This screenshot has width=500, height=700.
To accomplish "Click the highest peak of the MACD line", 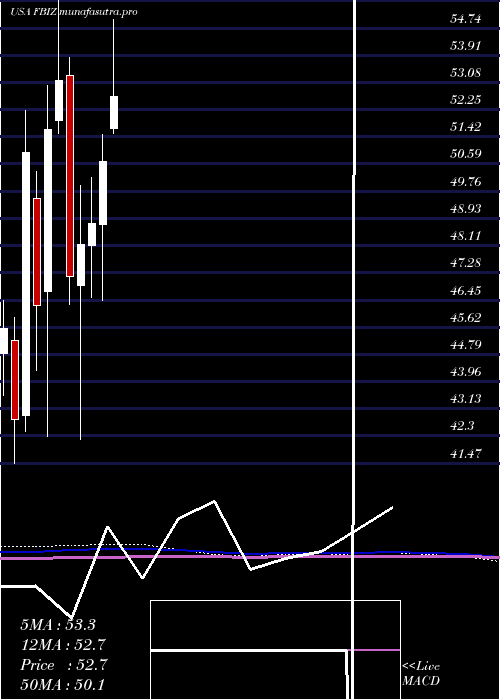I will (214, 501).
